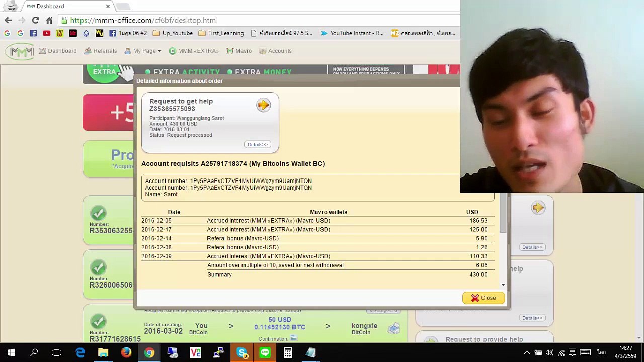The image size is (644, 362).
Task: Click the browser back arrow
Action: (8, 20)
